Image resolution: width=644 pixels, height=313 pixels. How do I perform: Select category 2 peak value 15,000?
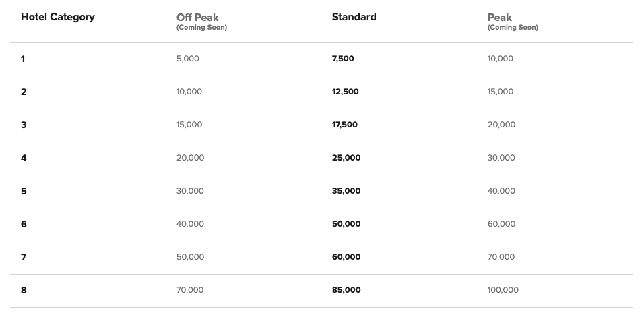pos(501,92)
